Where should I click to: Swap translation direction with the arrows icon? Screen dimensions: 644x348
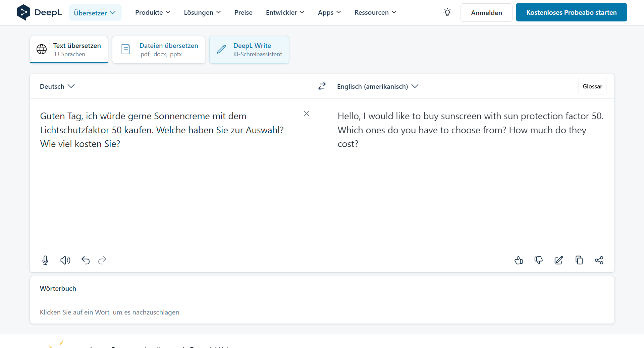pyautogui.click(x=322, y=86)
